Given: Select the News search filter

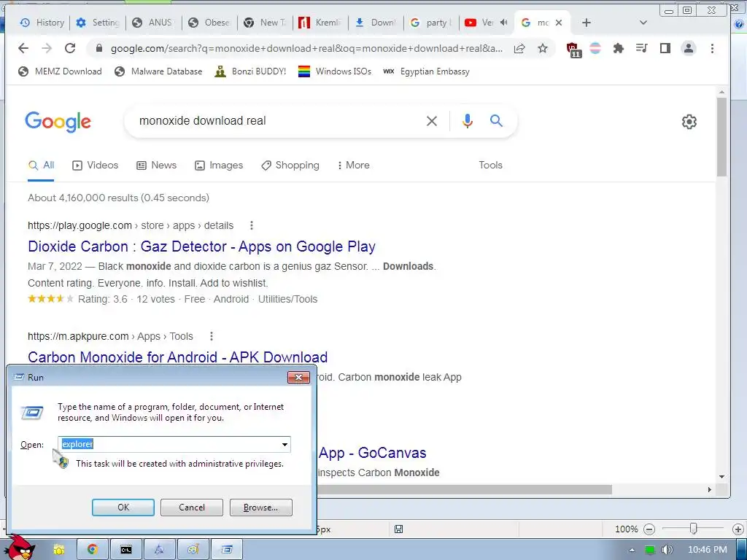Looking at the screenshot, I should point(157,166).
